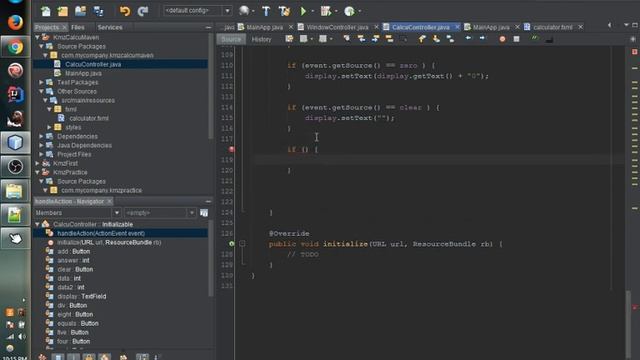Expand the KmzFirst project
Image resolution: width=640 pixels, height=360 pixels.
click(x=38, y=163)
